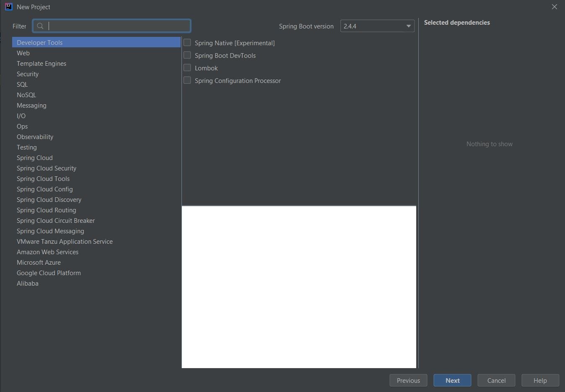Select VMware Tanzu Application Service category
This screenshot has height=392, width=565.
[x=96, y=241]
